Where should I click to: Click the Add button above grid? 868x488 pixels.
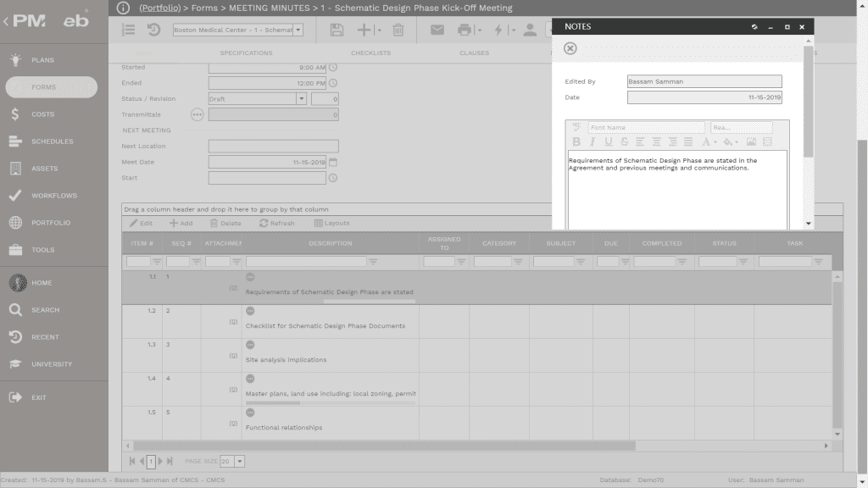(x=181, y=223)
